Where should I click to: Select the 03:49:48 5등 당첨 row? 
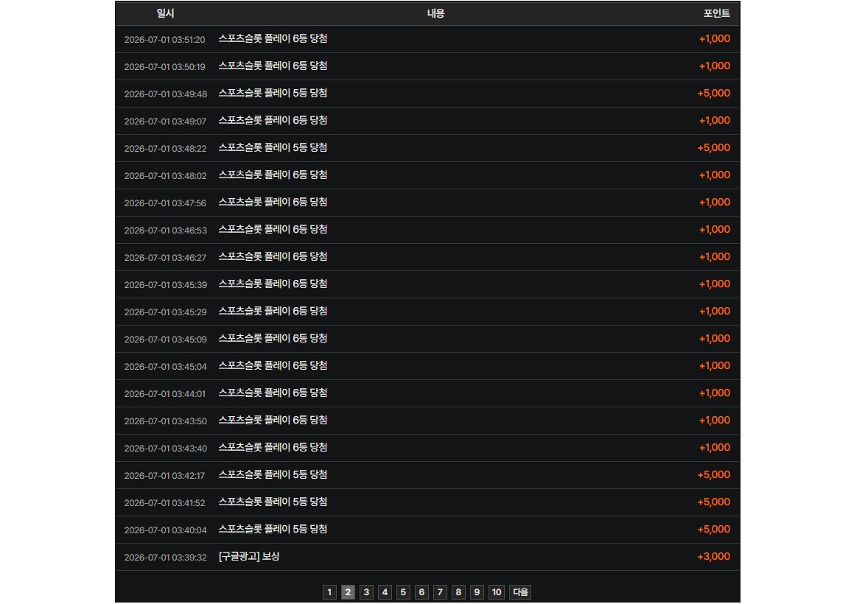[427, 94]
